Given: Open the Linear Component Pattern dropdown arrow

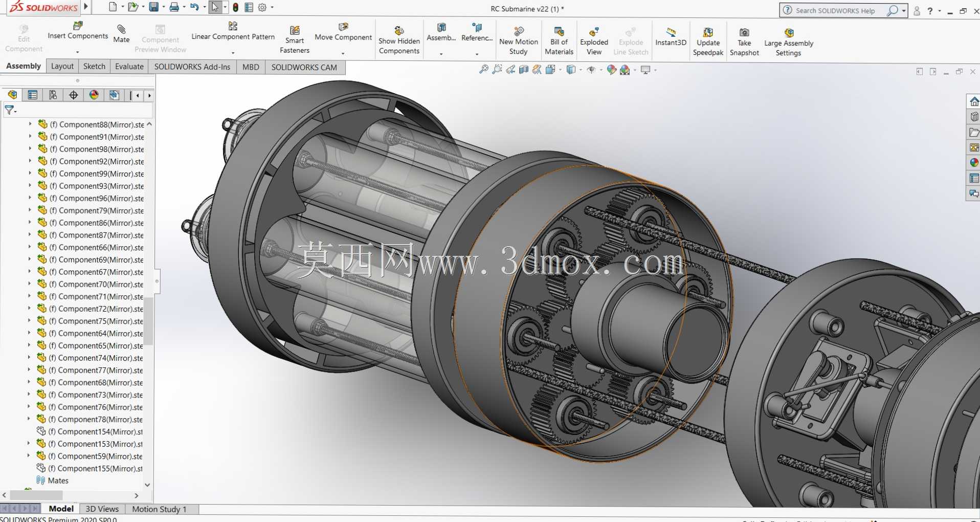Looking at the screenshot, I should coord(233,53).
